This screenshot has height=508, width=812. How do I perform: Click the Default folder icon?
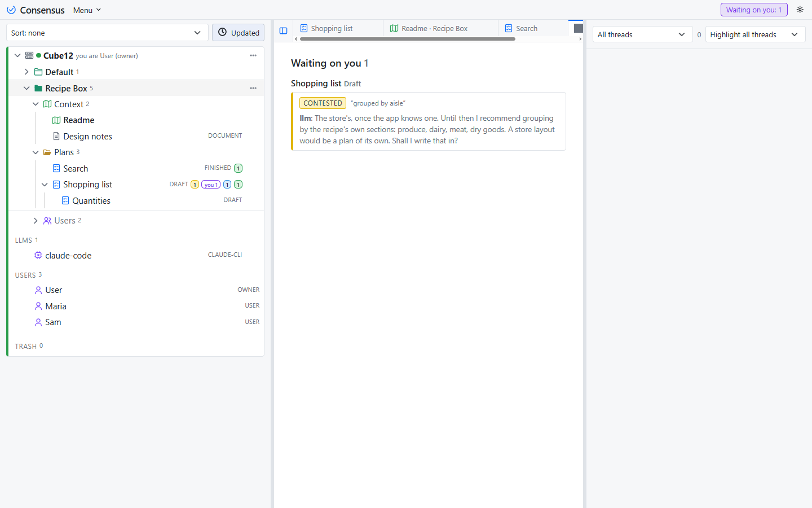(x=38, y=72)
